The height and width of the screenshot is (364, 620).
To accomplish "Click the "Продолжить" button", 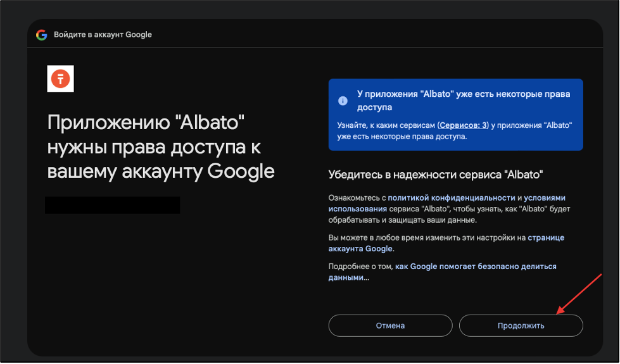I will [x=521, y=325].
